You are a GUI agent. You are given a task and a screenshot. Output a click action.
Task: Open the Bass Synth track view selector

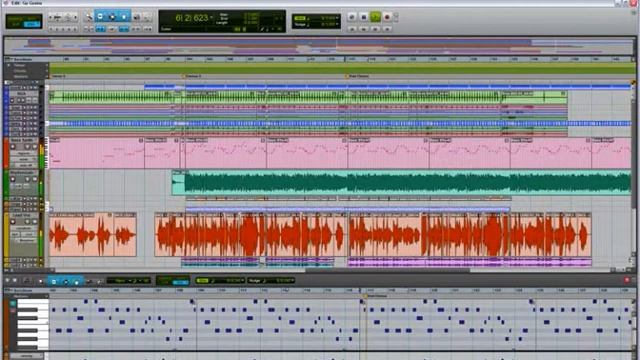click(x=24, y=153)
